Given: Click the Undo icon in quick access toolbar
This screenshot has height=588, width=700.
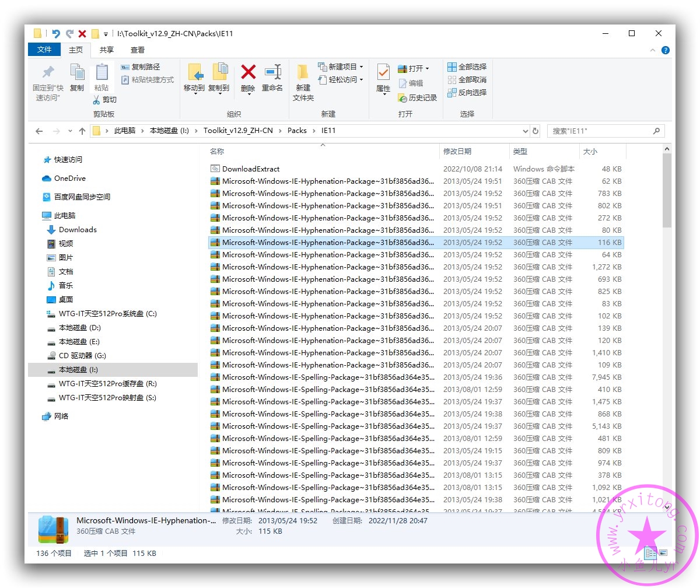Looking at the screenshot, I should tap(56, 34).
